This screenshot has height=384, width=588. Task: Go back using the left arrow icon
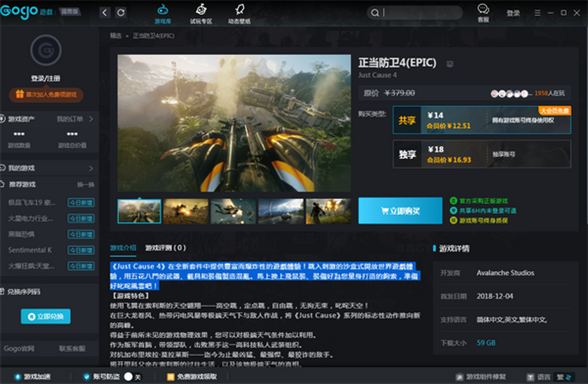(104, 13)
